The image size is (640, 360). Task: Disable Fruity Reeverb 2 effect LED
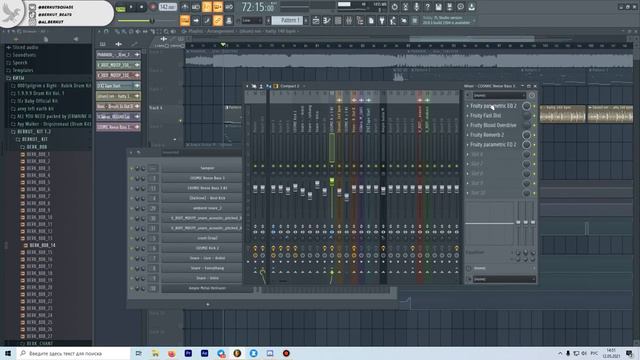click(x=534, y=135)
